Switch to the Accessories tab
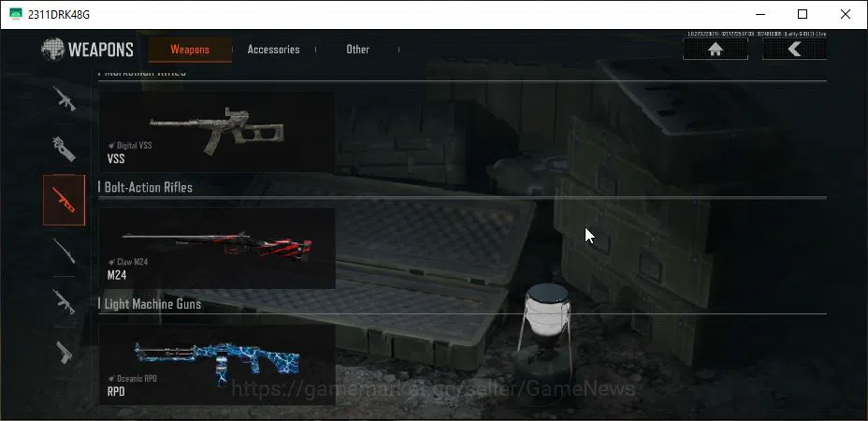The height and width of the screenshot is (421, 868). click(273, 50)
